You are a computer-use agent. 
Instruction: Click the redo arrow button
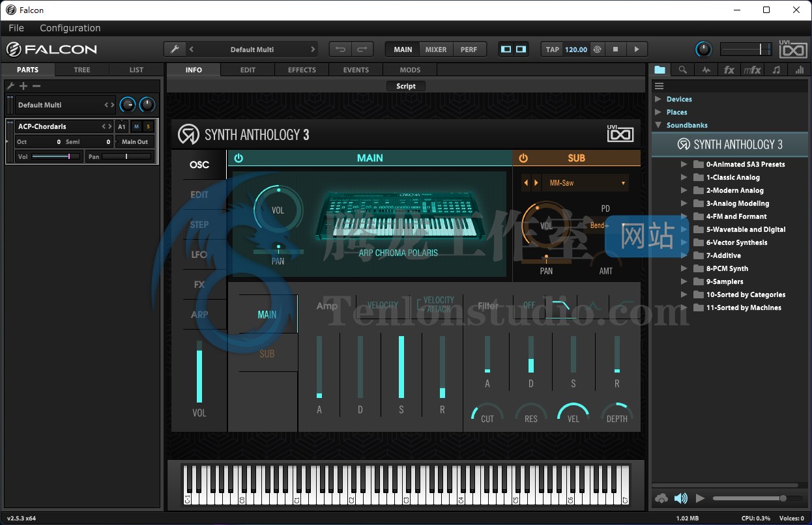[x=362, y=50]
